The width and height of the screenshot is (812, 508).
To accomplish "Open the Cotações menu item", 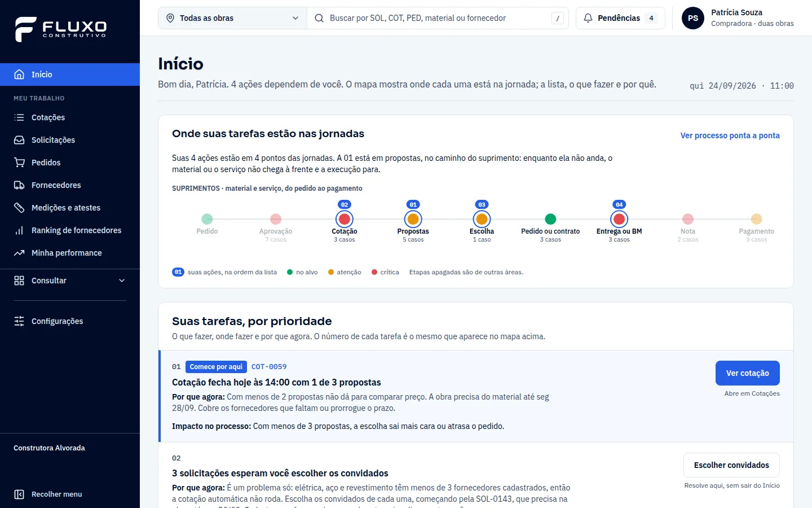I will point(70,117).
